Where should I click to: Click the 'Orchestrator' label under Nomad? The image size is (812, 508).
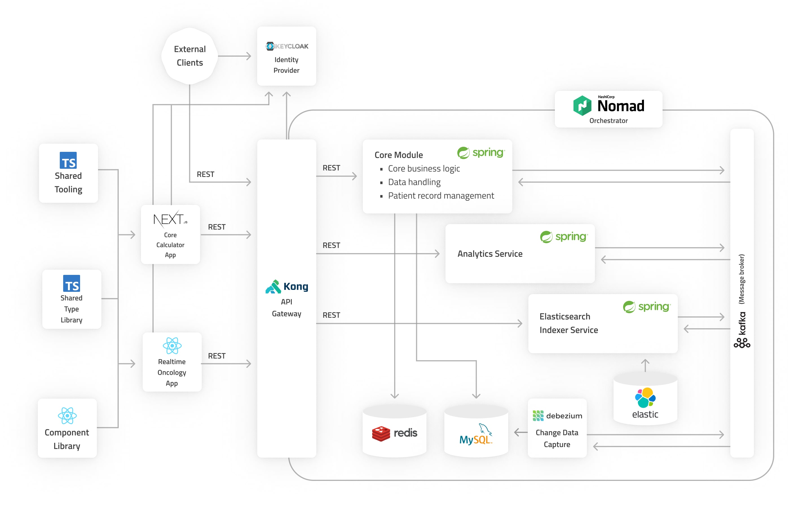(x=608, y=121)
